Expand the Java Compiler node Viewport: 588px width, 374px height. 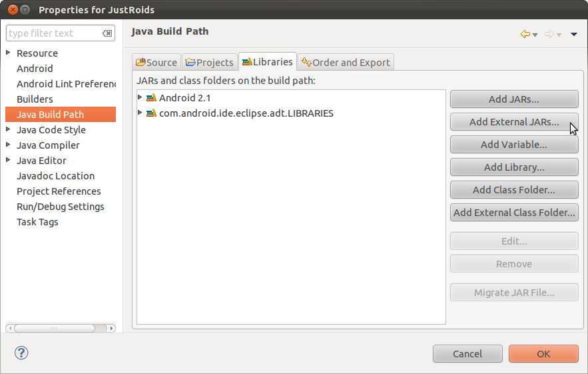tap(8, 145)
